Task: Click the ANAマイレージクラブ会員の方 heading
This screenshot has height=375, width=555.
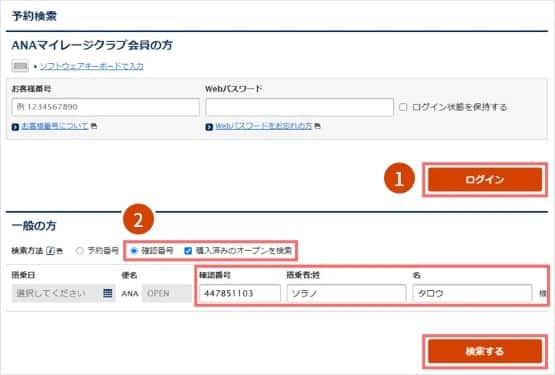Action: (92, 45)
